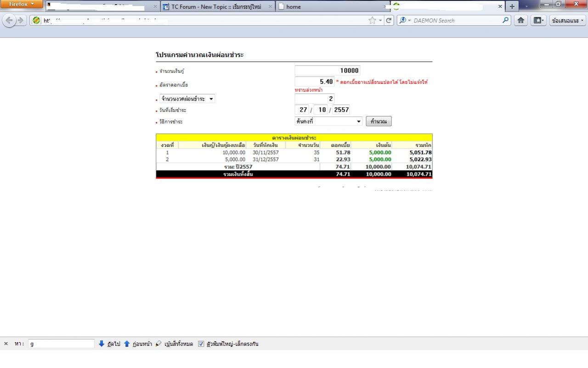Close the find bar
Image resolution: width=588 pixels, height=368 pixels.
pyautogui.click(x=6, y=344)
